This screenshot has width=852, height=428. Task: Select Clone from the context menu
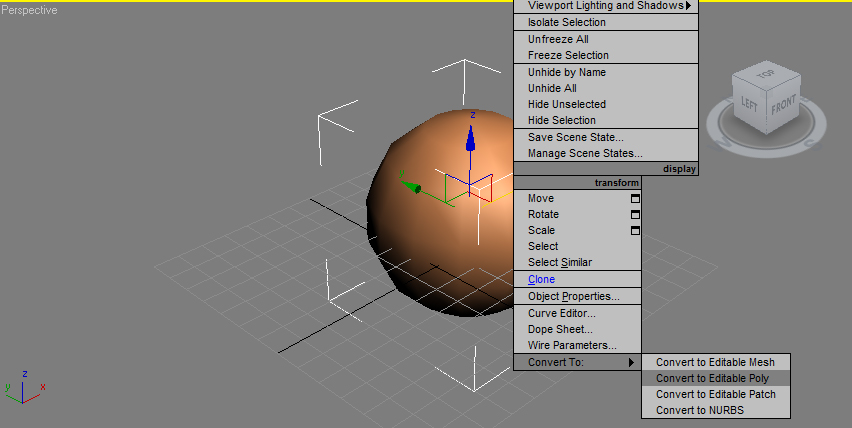tap(541, 280)
